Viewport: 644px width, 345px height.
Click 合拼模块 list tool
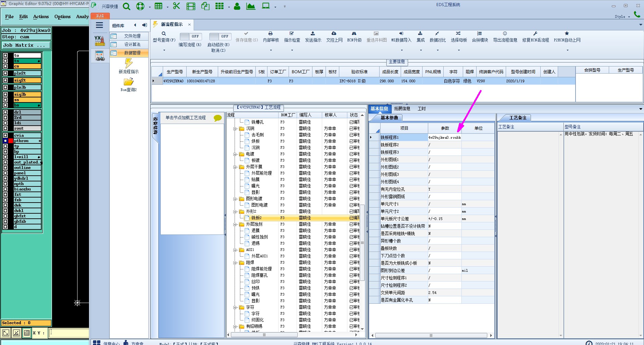[480, 37]
